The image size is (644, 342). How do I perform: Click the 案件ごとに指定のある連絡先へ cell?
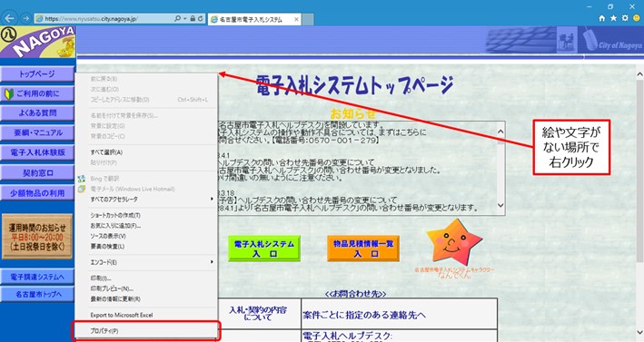click(x=399, y=315)
